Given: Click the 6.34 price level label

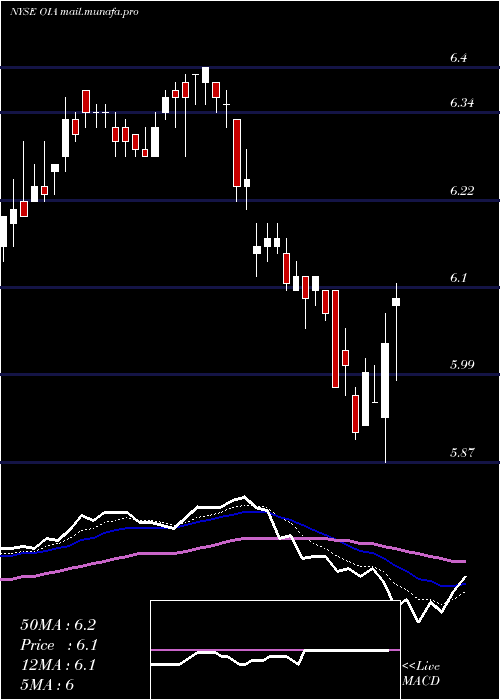Looking at the screenshot, I should [462, 103].
